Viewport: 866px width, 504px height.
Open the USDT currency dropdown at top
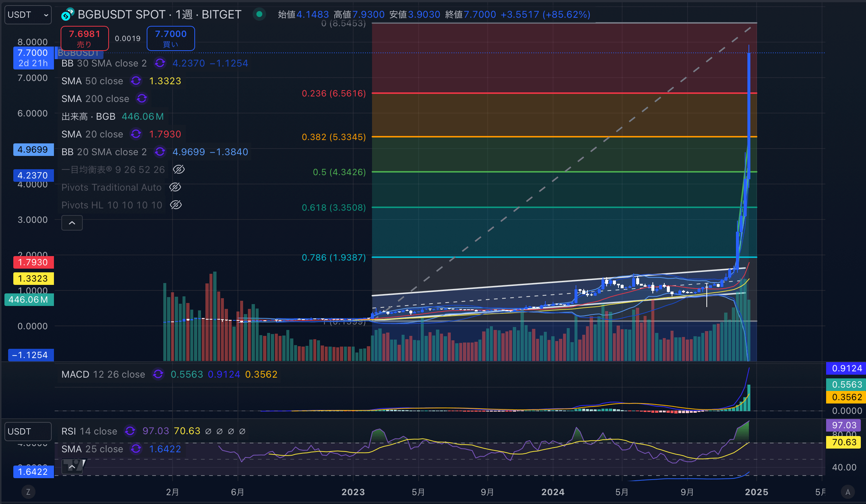click(x=28, y=15)
